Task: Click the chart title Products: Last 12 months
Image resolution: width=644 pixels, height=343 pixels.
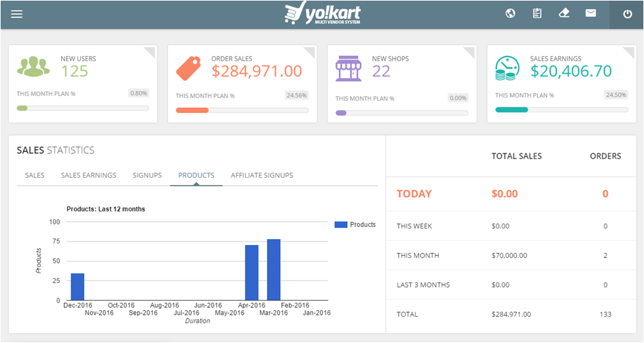Action: (105, 209)
